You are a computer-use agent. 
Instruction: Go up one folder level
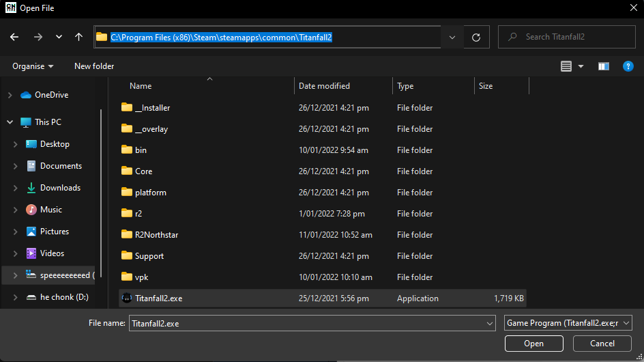(79, 37)
